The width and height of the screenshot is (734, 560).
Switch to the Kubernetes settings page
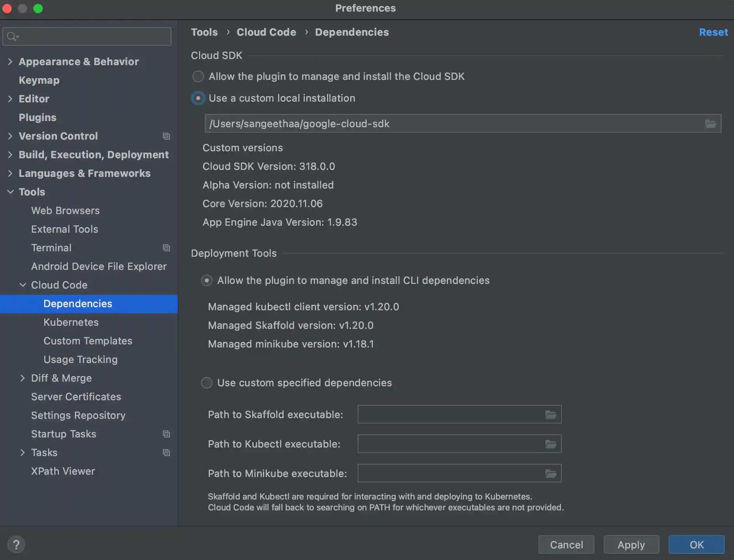71,322
